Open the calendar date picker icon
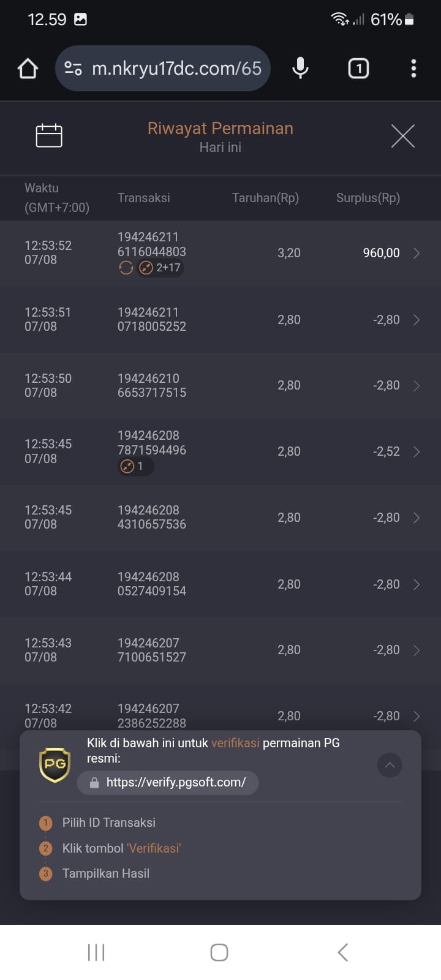 (x=49, y=135)
